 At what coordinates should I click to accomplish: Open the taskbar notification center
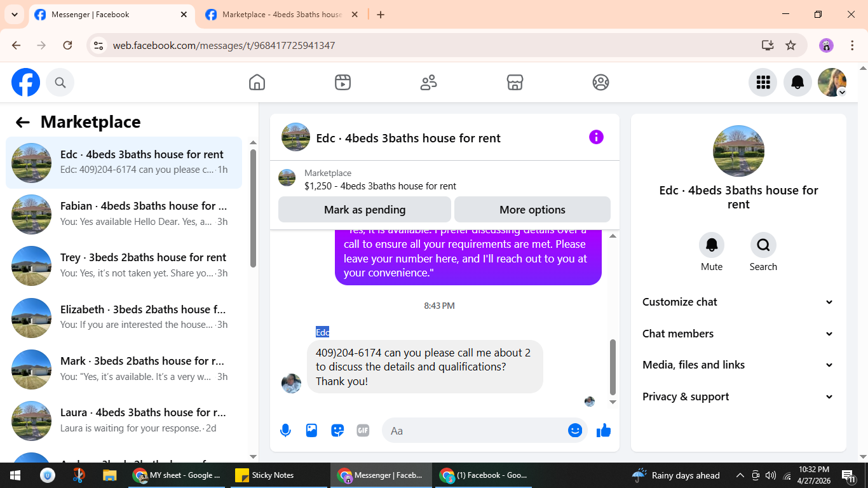[x=848, y=475]
